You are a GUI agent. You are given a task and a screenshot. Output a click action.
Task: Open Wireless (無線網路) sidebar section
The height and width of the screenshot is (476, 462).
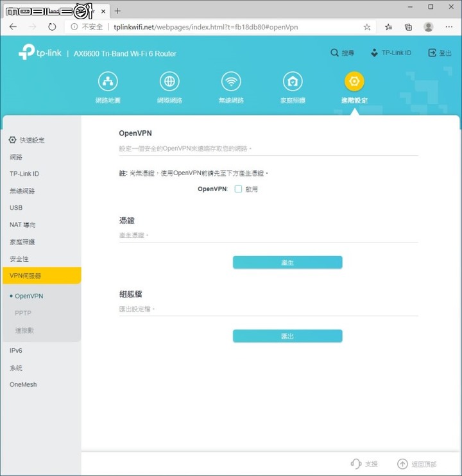22,191
